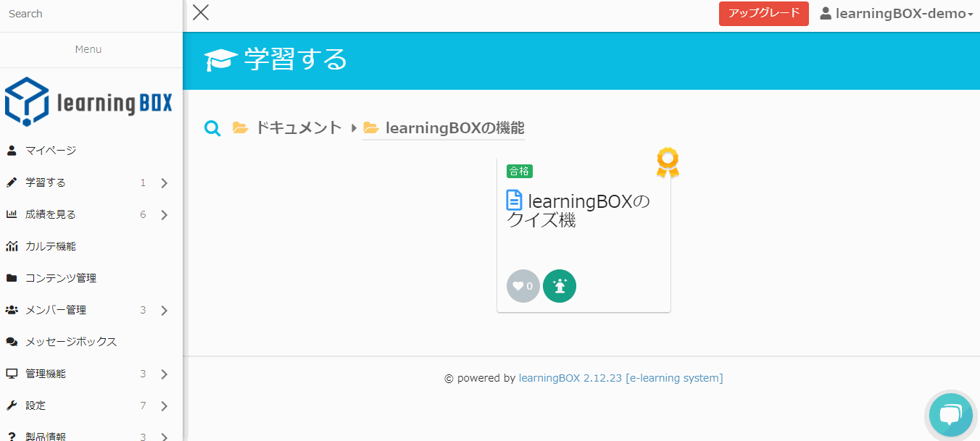The width and height of the screenshot is (980, 441).
Task: Click the learningBOX logo
Action: click(x=89, y=101)
